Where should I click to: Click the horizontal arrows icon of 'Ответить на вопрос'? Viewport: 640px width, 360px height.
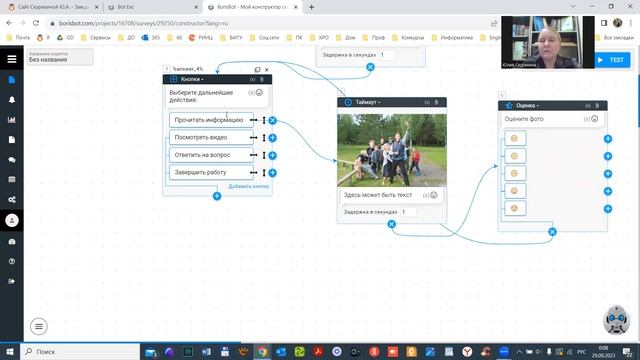(x=254, y=155)
